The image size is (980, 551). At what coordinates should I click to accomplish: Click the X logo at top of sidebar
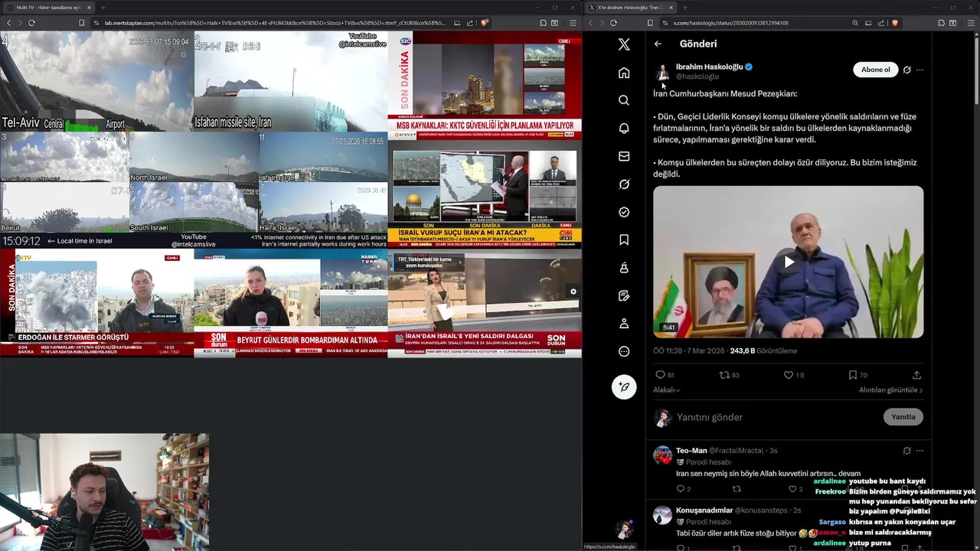click(x=624, y=45)
